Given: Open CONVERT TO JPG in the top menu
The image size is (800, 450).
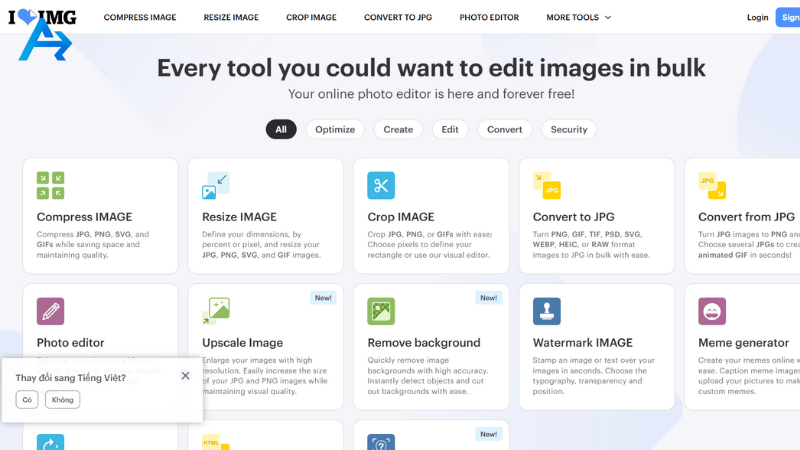Looking at the screenshot, I should pos(398,17).
